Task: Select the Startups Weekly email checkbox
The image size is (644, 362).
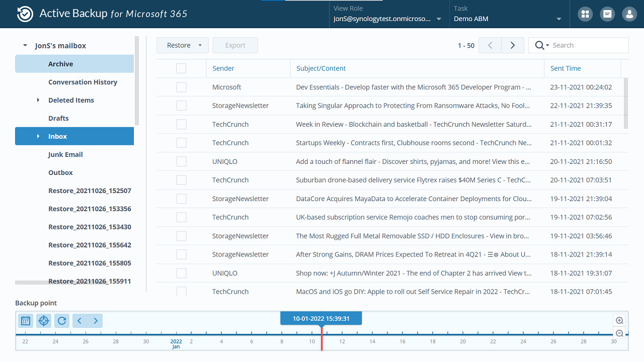Action: 181,143
